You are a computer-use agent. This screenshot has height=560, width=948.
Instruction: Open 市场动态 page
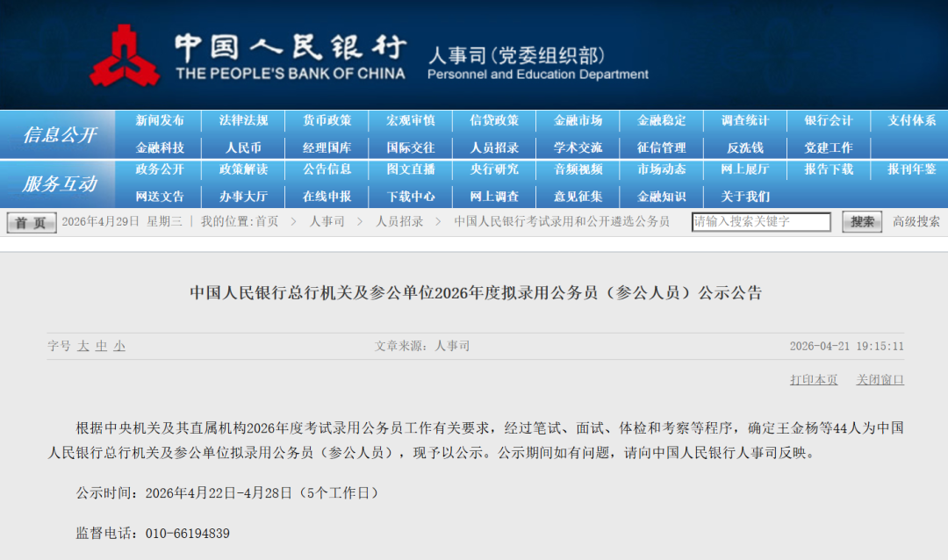662,169
